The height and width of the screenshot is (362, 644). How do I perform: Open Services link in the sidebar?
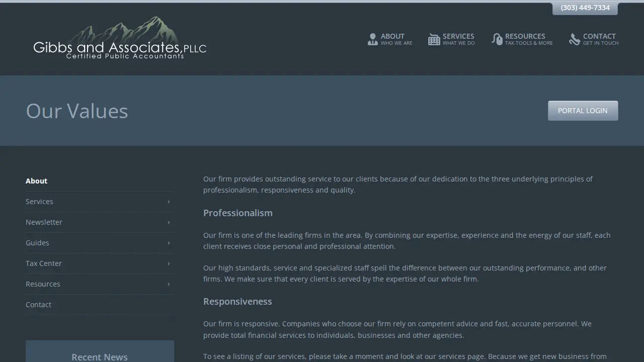pos(39,202)
